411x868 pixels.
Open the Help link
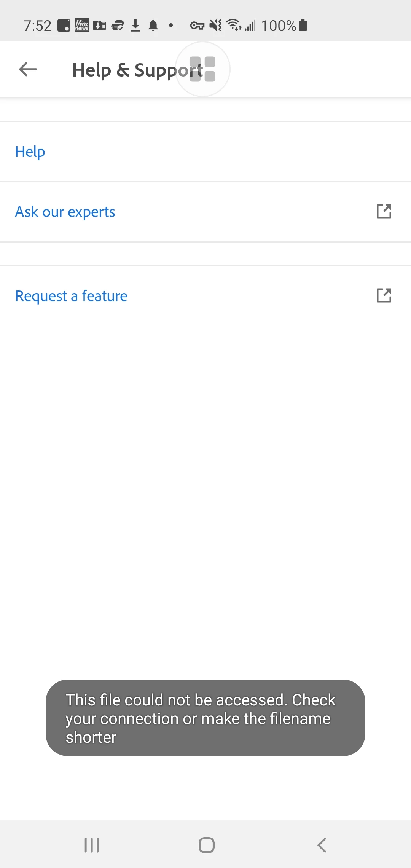click(30, 152)
